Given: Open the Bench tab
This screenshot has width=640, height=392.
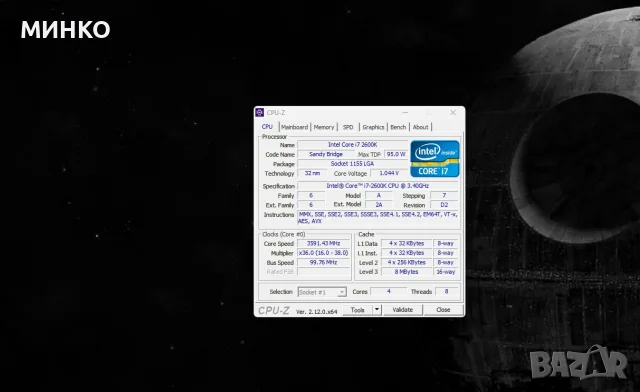Looking at the screenshot, I should 398,127.
